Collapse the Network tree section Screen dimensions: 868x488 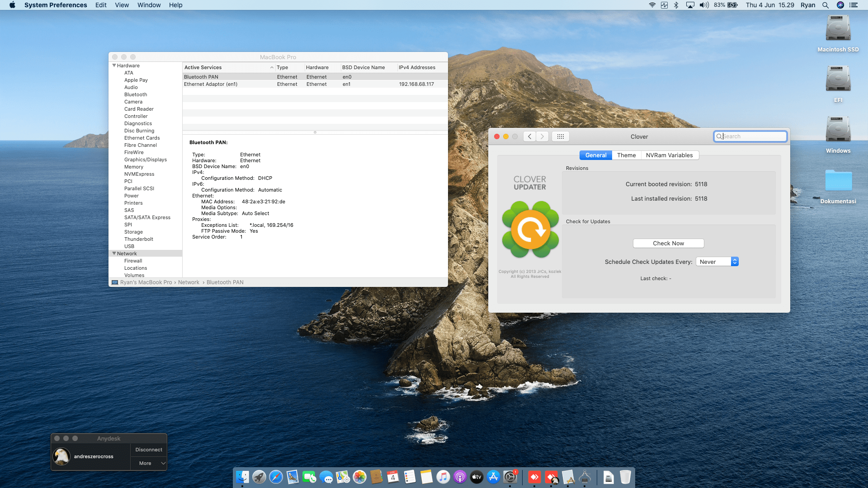114,253
